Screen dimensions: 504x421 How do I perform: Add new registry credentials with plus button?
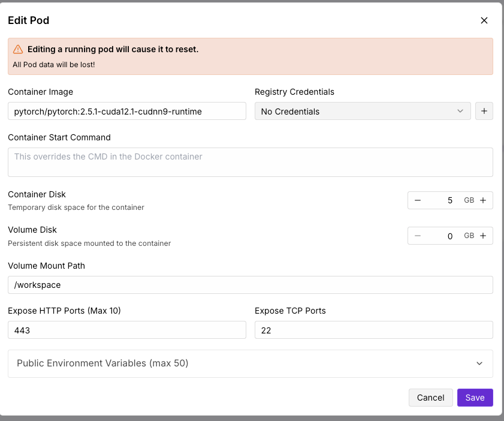pos(484,111)
